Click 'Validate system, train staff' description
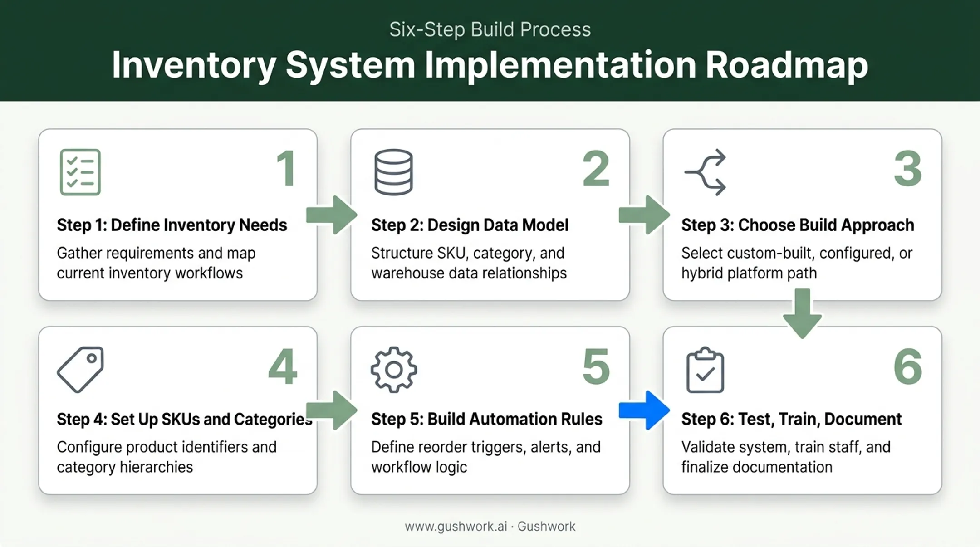Viewport: 980px width, 547px height. click(x=786, y=457)
